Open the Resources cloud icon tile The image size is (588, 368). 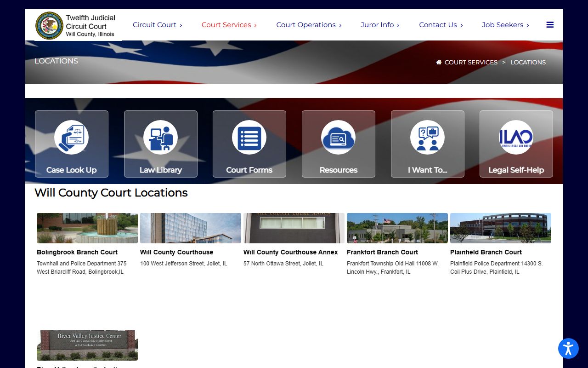[339, 144]
